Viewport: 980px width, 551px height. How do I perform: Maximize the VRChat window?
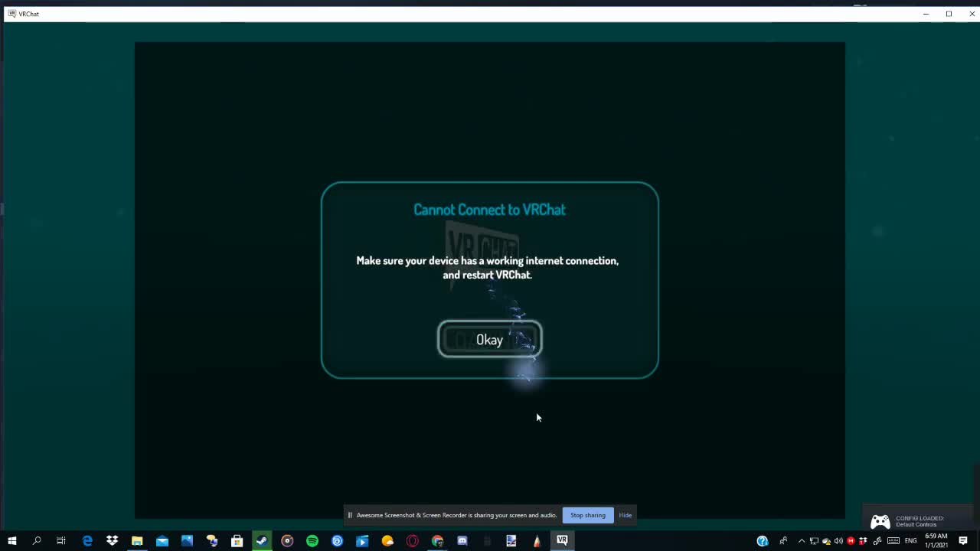coord(949,14)
